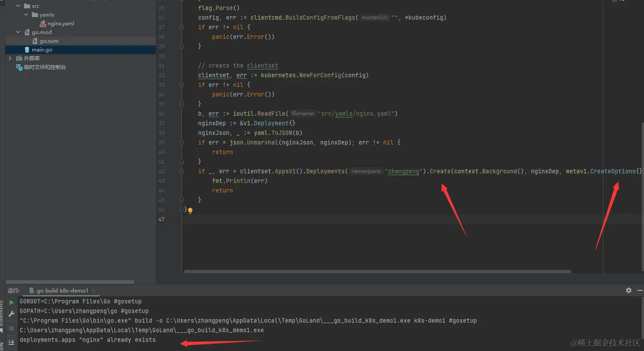Open run configuration wrench icon
The image size is (644, 351).
(x=12, y=313)
